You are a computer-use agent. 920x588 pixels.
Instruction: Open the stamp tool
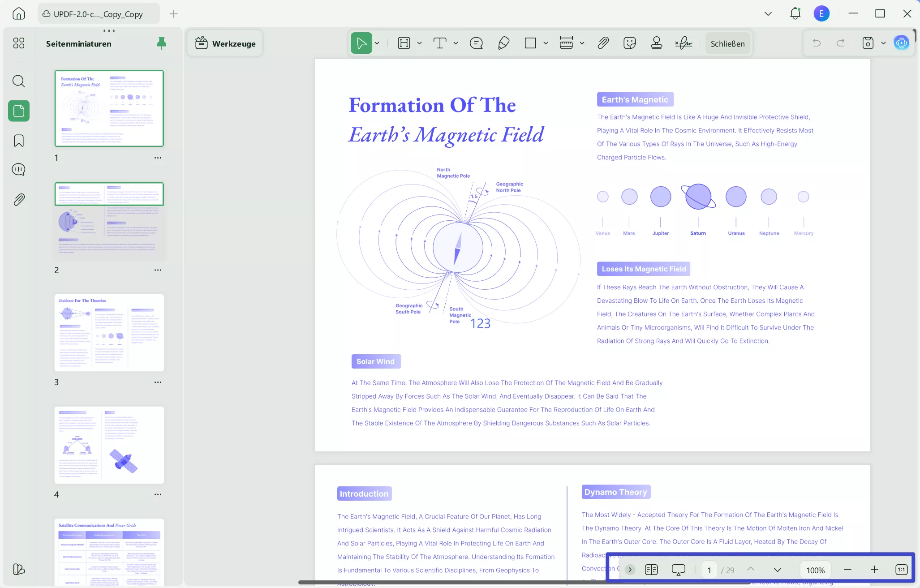(657, 43)
